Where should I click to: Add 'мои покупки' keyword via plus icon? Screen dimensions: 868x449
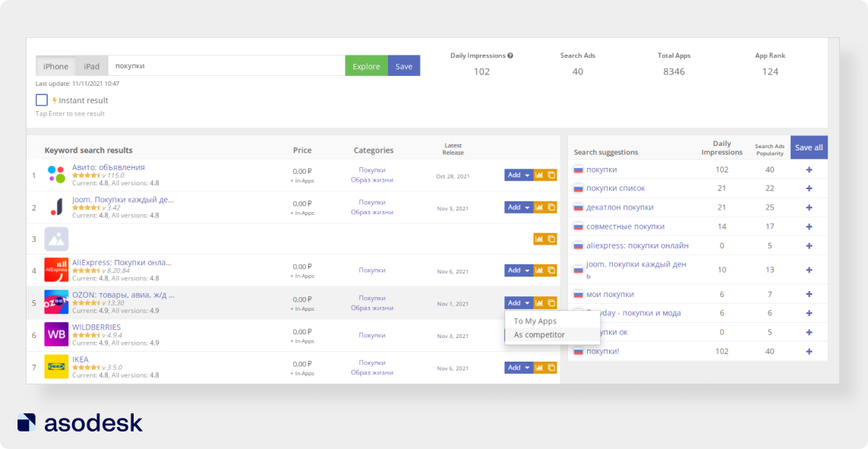coord(809,295)
